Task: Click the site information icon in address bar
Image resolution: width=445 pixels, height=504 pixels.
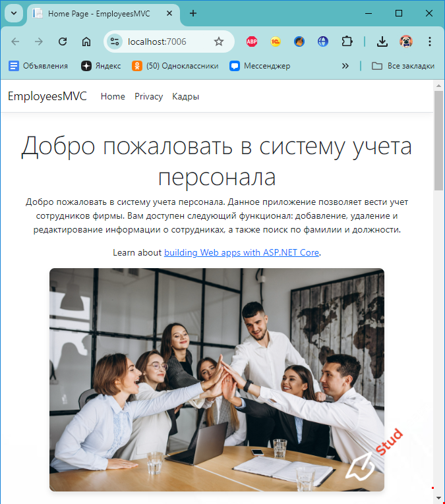Action: (115, 42)
